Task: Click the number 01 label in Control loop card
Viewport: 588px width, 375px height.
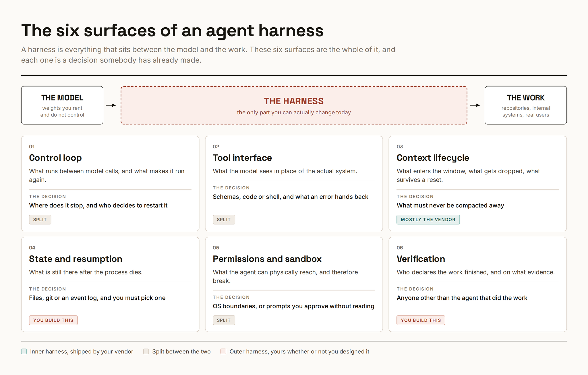Action: point(32,147)
